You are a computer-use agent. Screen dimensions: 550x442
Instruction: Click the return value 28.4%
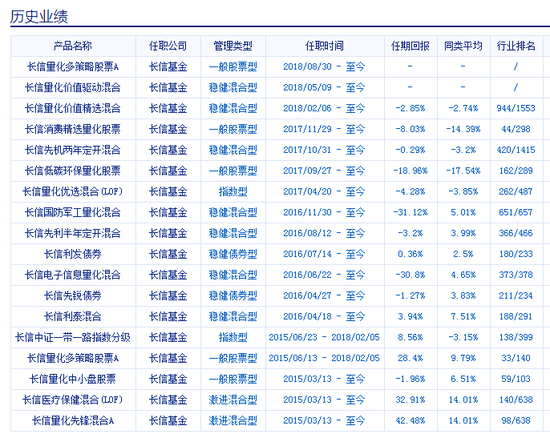[410, 358]
